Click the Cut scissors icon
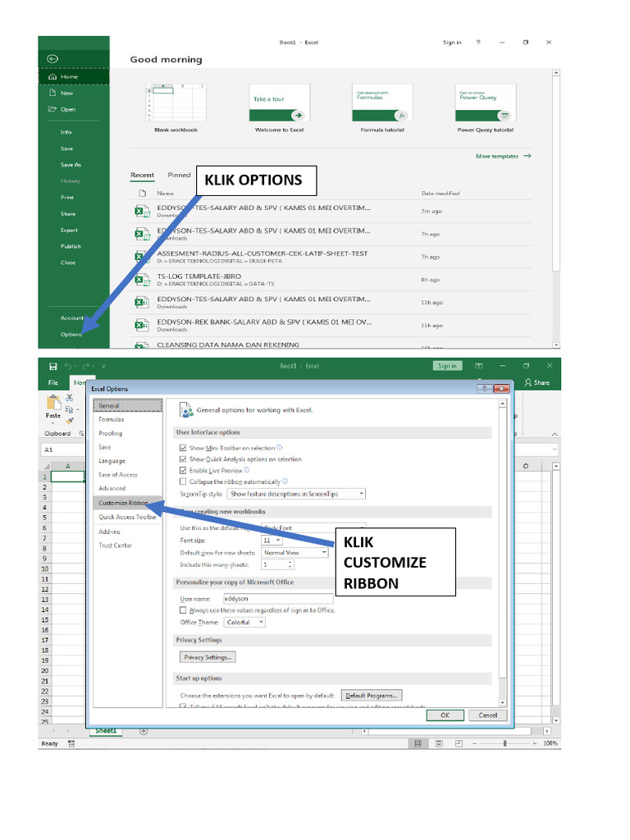 69,398
